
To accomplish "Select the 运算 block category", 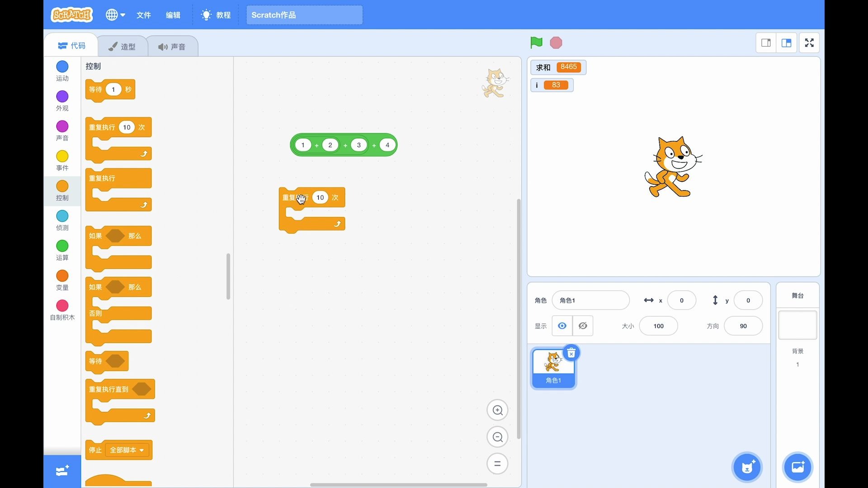I will (62, 250).
